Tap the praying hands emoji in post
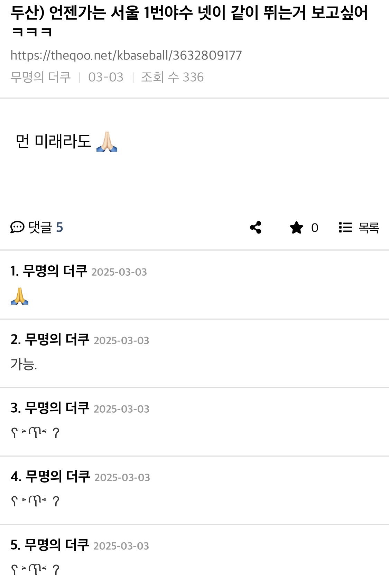The image size is (389, 588). click(107, 141)
